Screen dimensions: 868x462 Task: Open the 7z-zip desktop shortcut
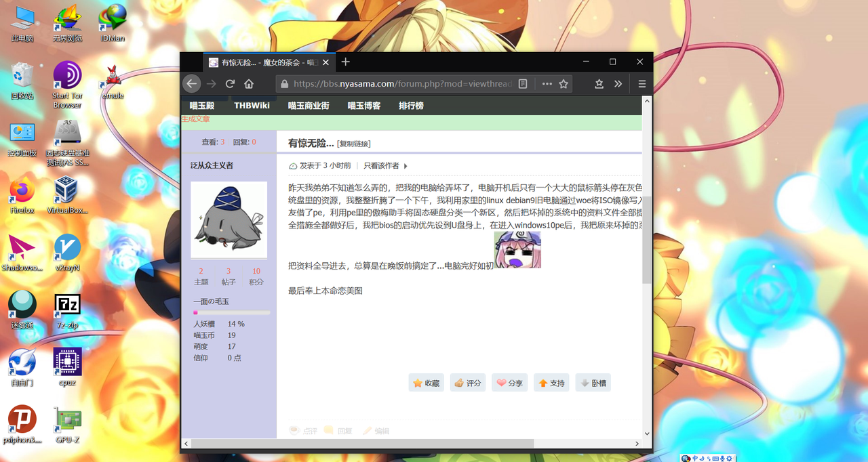[x=67, y=310]
